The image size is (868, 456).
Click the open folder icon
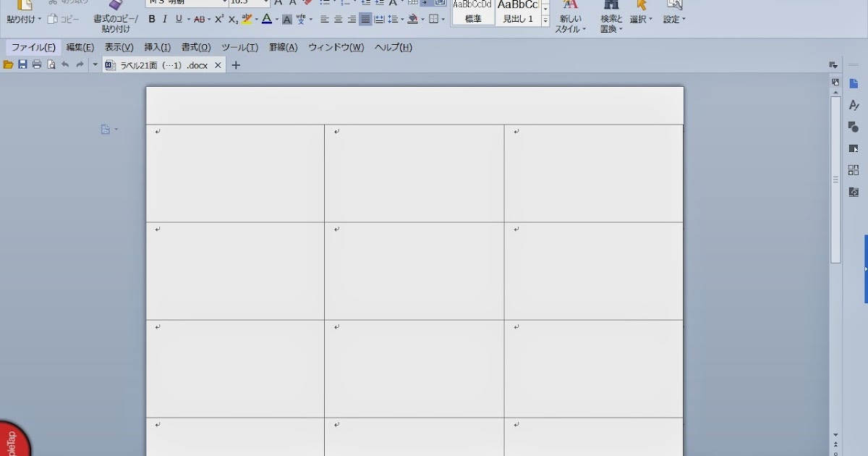pyautogui.click(x=9, y=65)
